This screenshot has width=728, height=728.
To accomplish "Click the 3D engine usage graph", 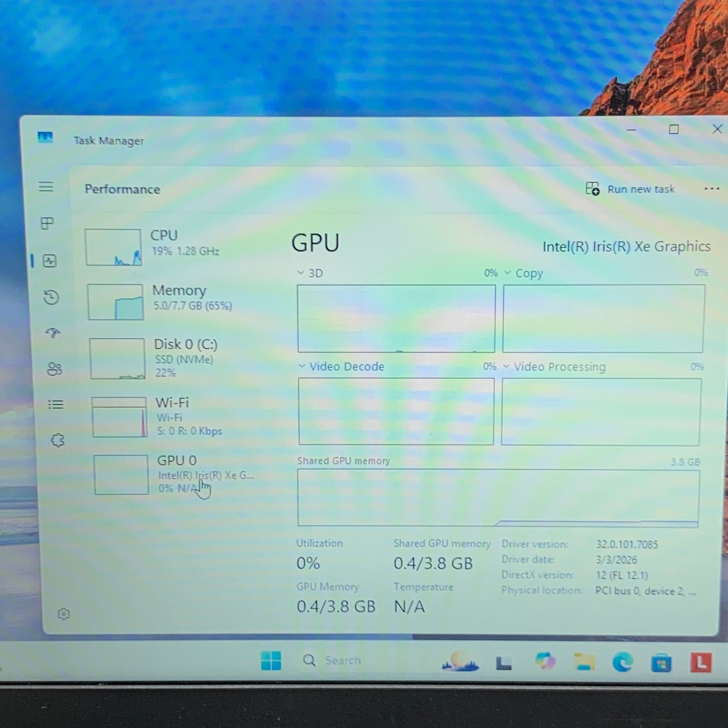I will (x=396, y=318).
